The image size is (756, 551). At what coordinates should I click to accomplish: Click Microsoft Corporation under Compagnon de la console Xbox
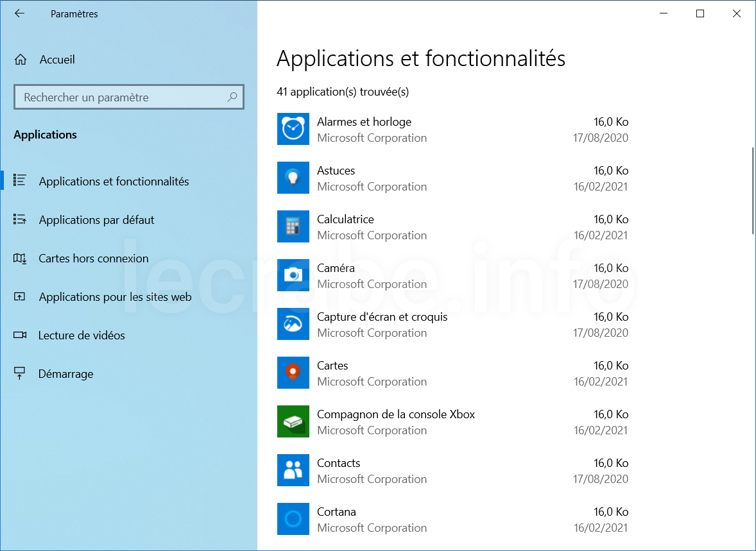pyautogui.click(x=372, y=430)
